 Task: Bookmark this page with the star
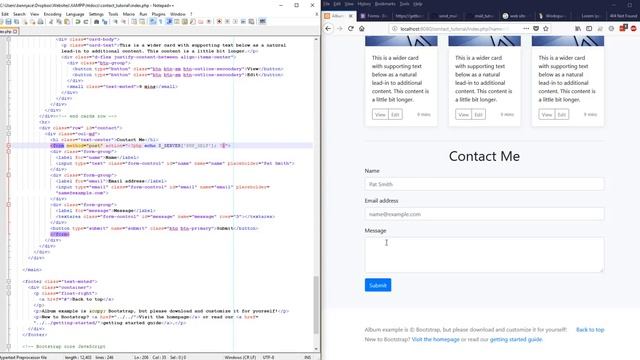click(546, 29)
